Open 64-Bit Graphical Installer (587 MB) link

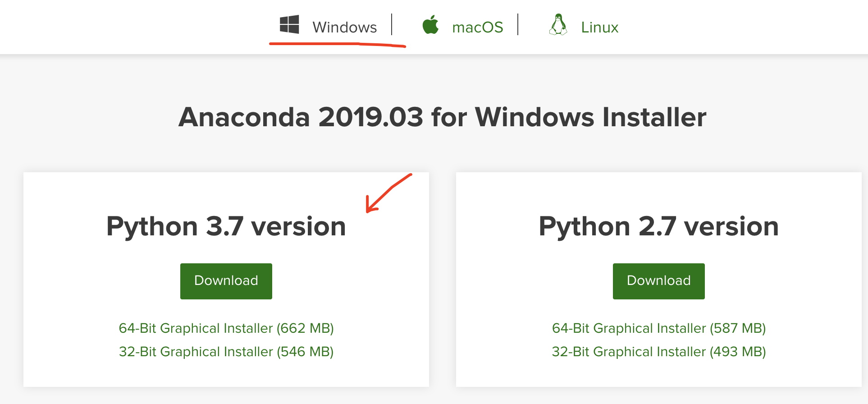point(659,328)
